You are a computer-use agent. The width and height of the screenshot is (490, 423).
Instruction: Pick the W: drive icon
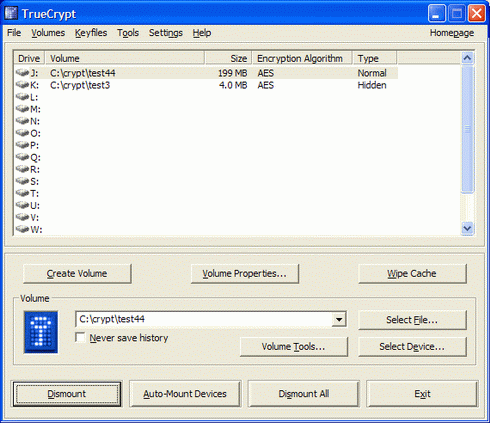coord(22,229)
